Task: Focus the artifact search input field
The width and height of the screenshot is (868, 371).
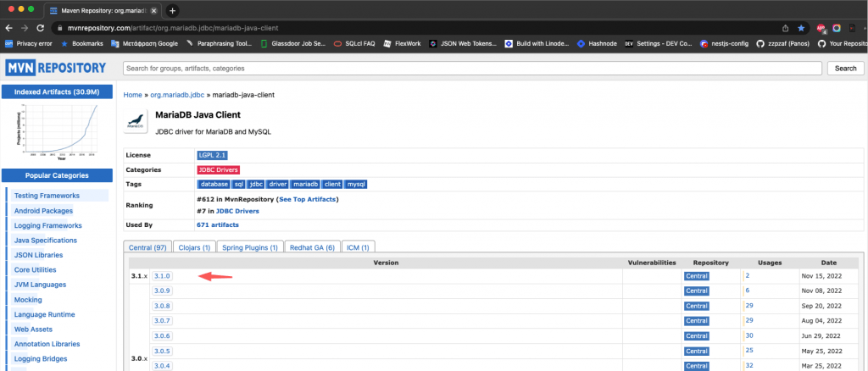Action: [x=472, y=68]
